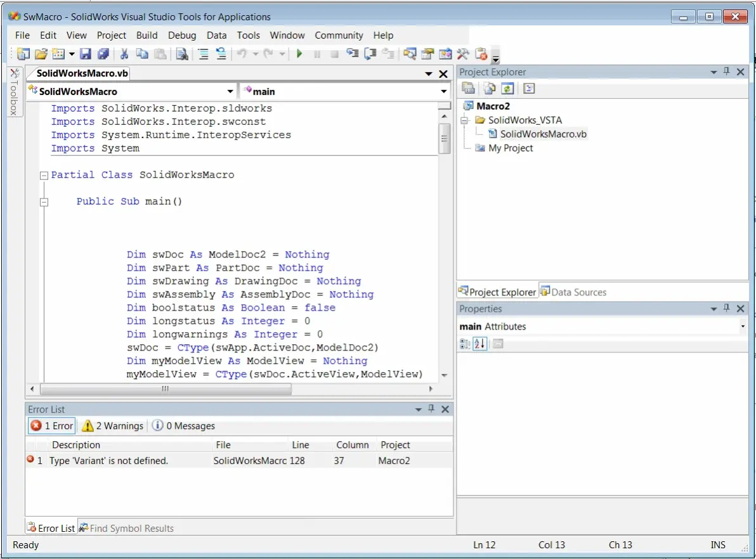The height and width of the screenshot is (559, 756).
Task: Click the greyed-out Paste clipboard icon
Action: (160, 54)
